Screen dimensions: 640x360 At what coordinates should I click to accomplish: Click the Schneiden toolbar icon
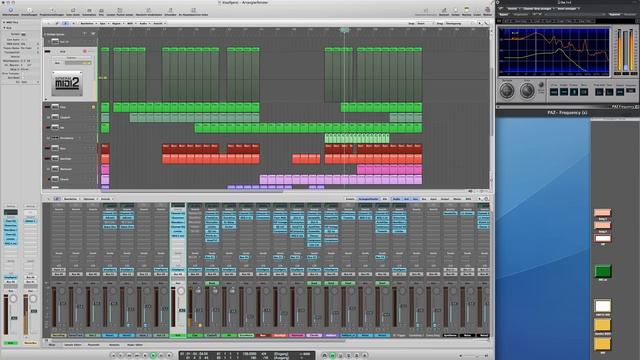(170, 10)
